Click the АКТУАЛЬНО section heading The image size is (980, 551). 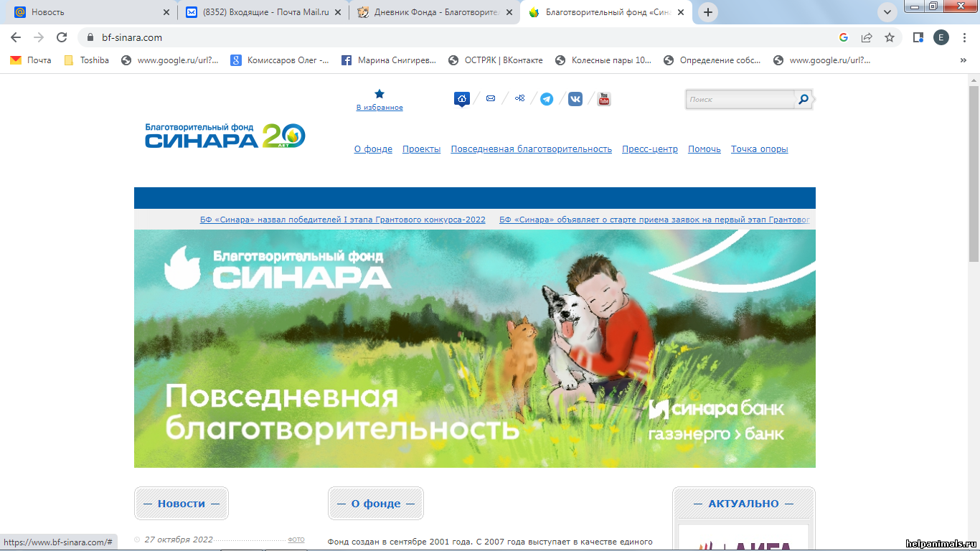(x=743, y=504)
